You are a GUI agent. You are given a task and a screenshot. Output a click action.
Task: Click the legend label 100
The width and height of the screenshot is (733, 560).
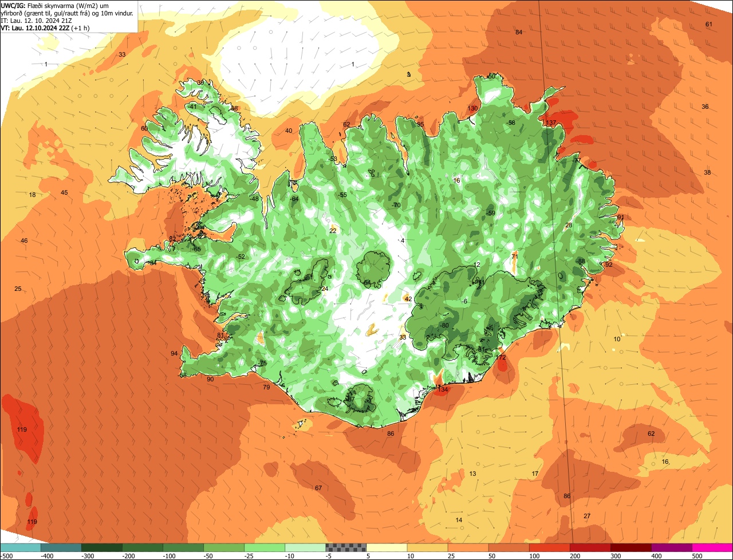(534, 555)
